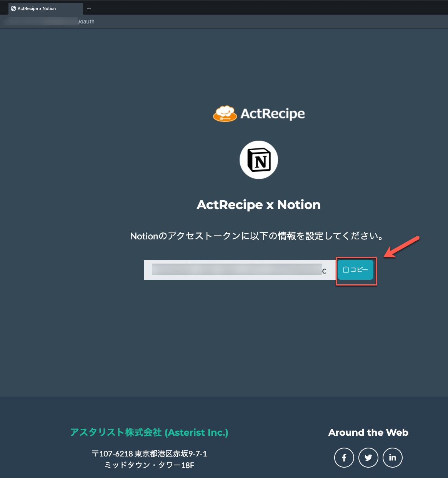
Task: Click the clipboard icon inside the コピー button
Action: pyautogui.click(x=345, y=269)
